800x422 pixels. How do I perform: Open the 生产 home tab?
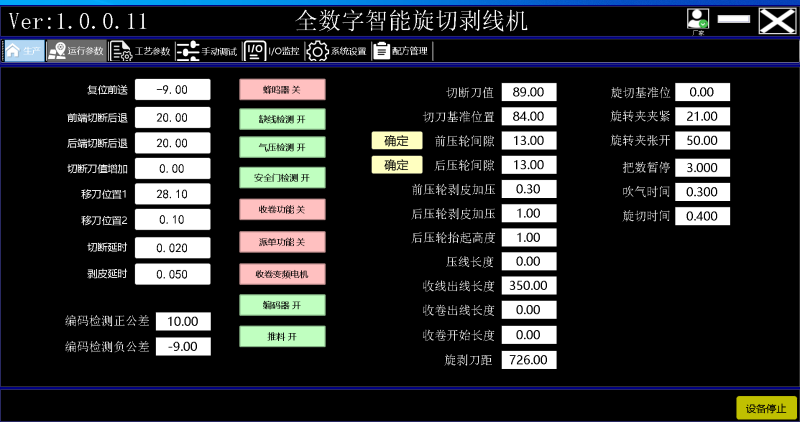click(24, 51)
